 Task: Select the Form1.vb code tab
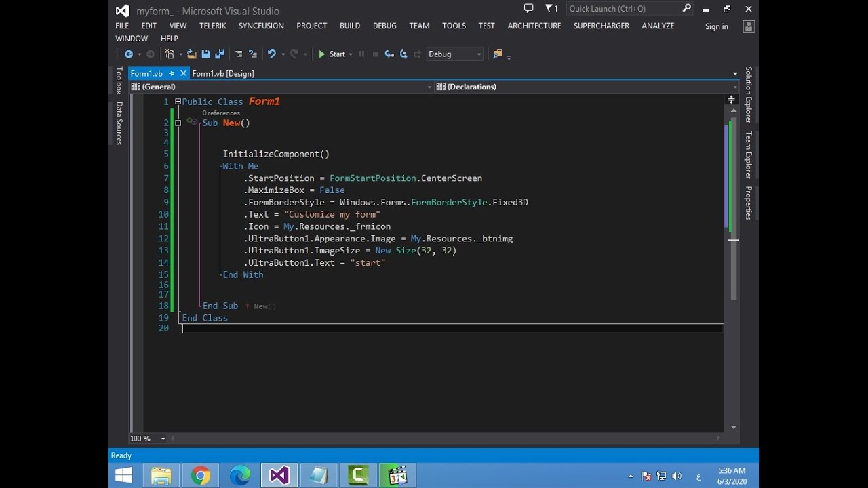(146, 73)
